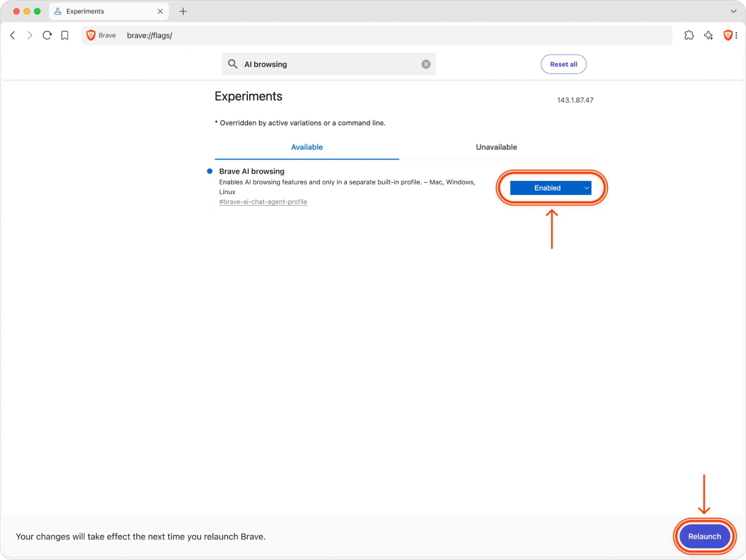The height and width of the screenshot is (560, 746).
Task: Open the Enabled dropdown for AI browsing
Action: click(x=550, y=188)
